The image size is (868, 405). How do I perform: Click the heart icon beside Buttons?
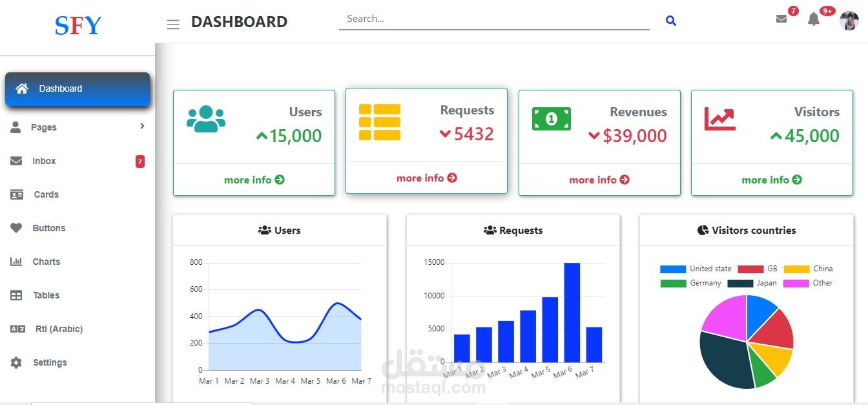click(x=16, y=228)
